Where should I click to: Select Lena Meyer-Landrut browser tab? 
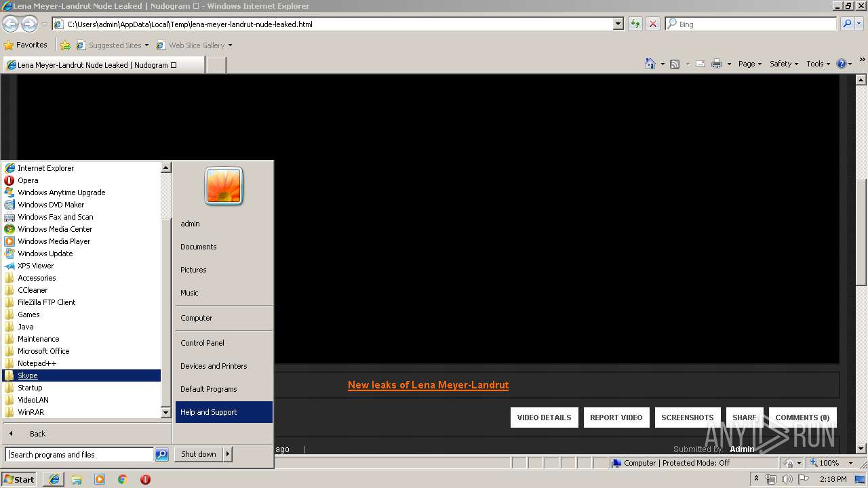[103, 65]
